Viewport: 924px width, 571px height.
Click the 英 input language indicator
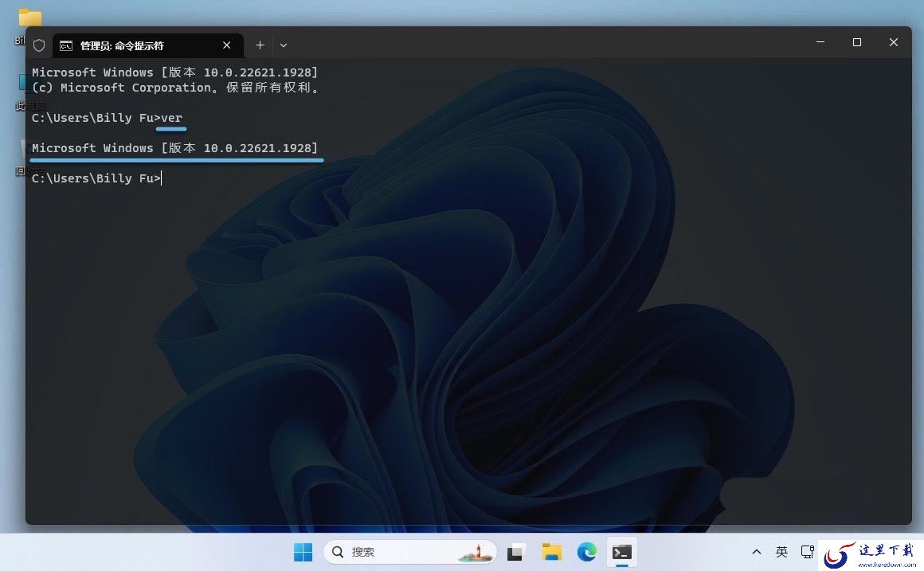pos(781,552)
